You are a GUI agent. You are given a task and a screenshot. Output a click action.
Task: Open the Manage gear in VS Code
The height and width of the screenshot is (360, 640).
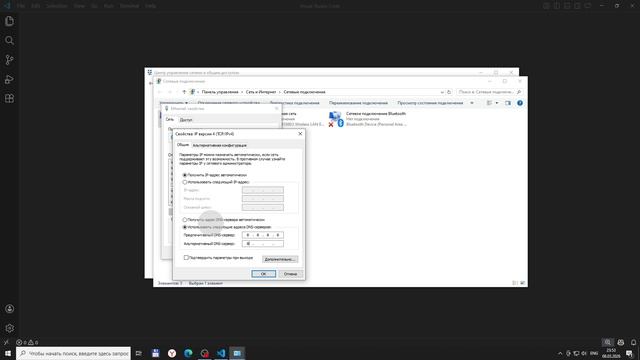click(9, 328)
